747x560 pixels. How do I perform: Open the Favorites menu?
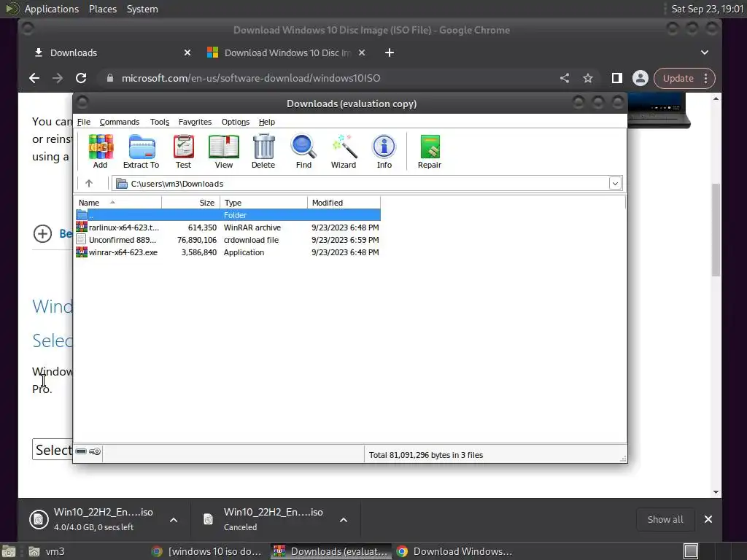pos(195,122)
